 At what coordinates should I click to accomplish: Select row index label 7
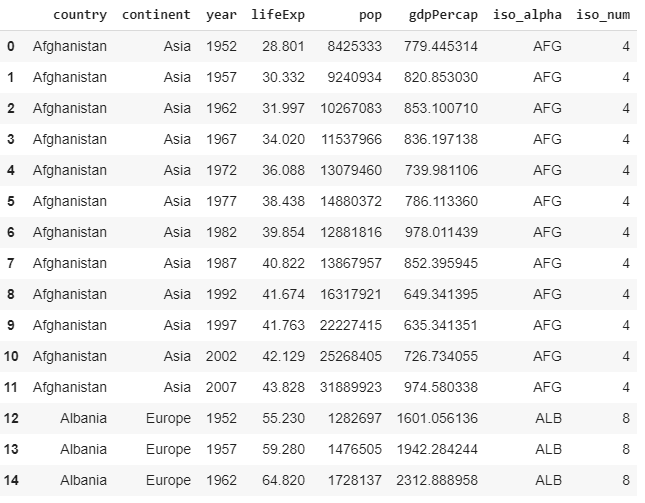(x=10, y=263)
